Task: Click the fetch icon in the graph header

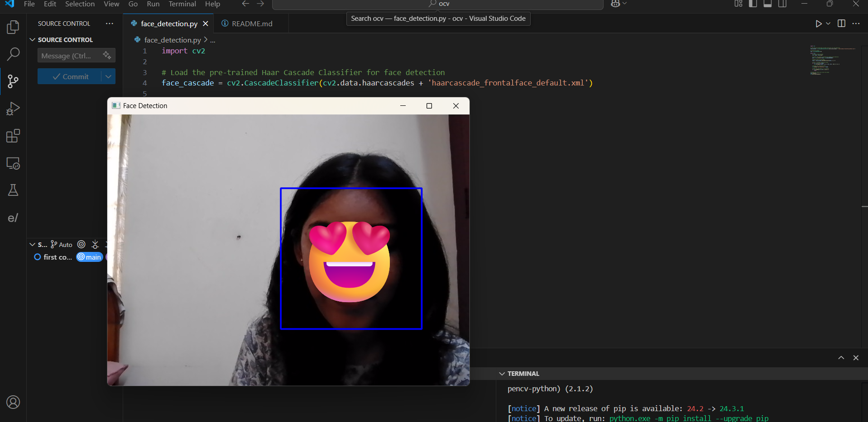Action: (x=95, y=244)
